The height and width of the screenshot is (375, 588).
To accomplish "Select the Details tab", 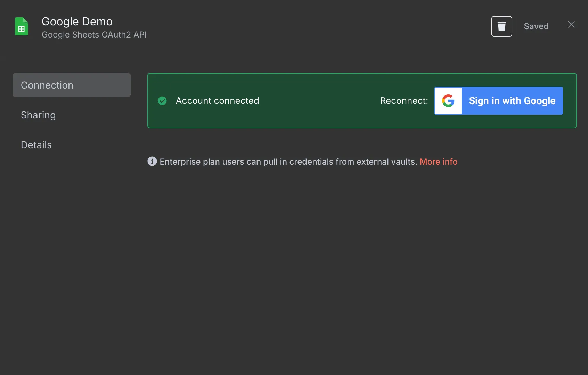I will [36, 145].
